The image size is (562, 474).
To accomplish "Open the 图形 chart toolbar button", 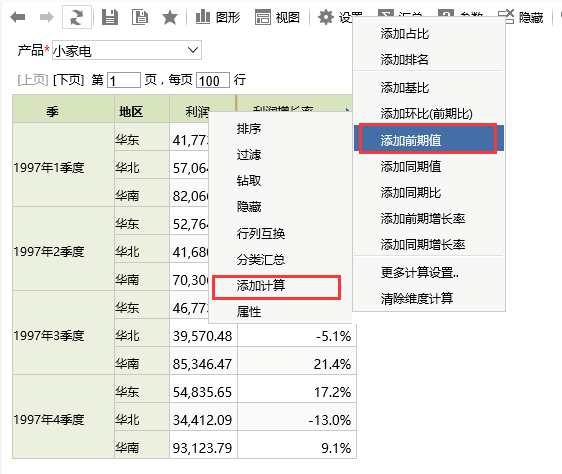I will 218,17.
